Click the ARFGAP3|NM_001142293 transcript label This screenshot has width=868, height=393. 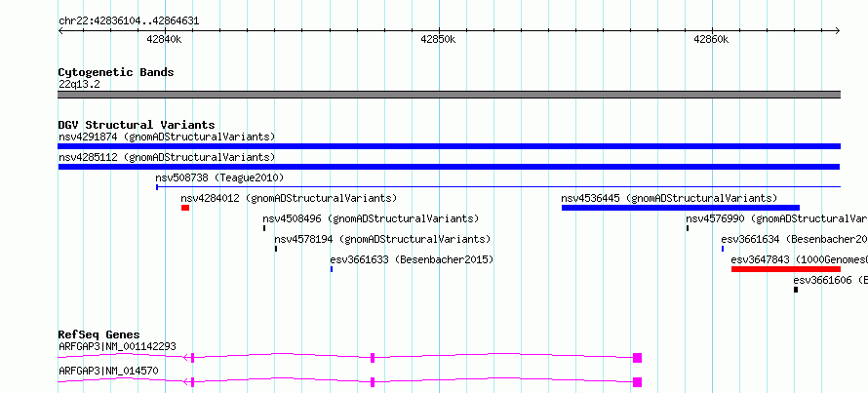tap(117, 346)
